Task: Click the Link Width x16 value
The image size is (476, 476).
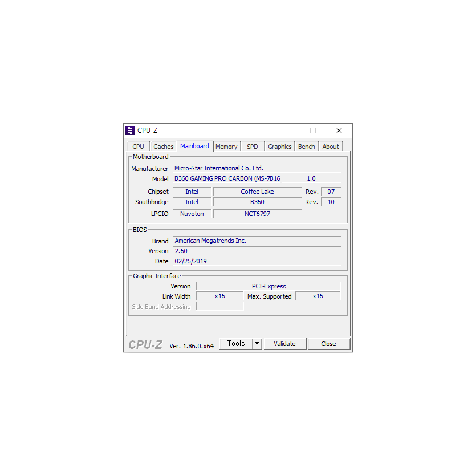Action: pyautogui.click(x=220, y=296)
